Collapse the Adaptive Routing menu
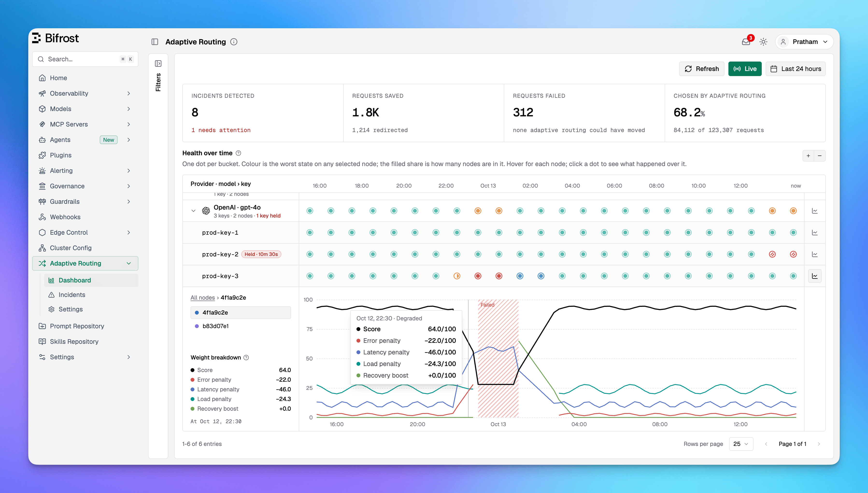This screenshot has width=868, height=493. pos(85,263)
